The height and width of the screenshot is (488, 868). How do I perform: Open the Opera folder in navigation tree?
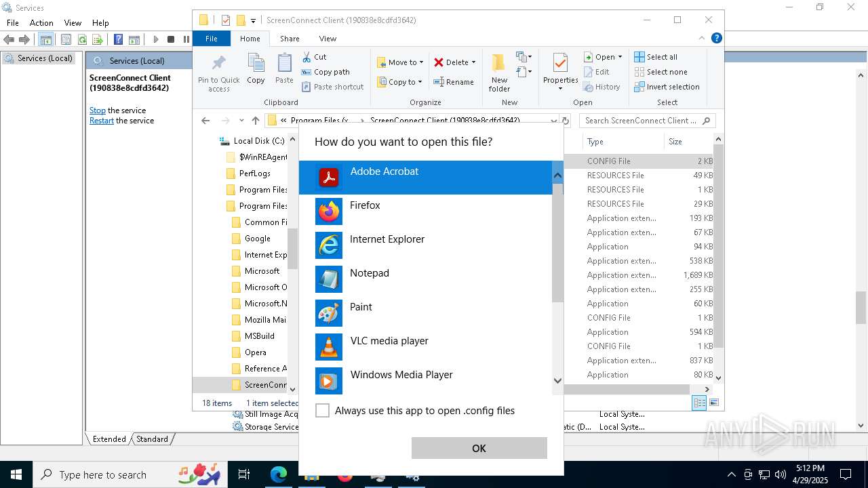(x=250, y=352)
